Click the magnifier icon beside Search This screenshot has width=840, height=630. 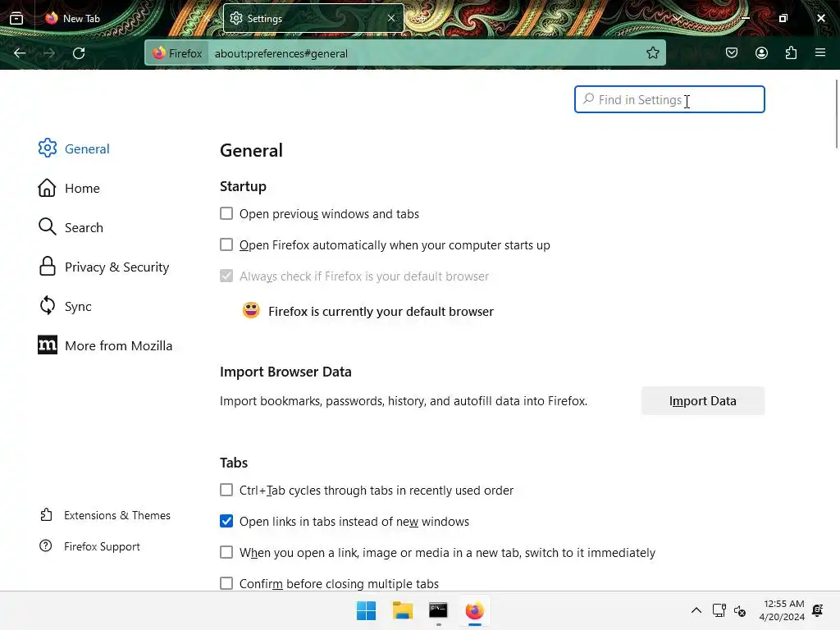coord(47,226)
